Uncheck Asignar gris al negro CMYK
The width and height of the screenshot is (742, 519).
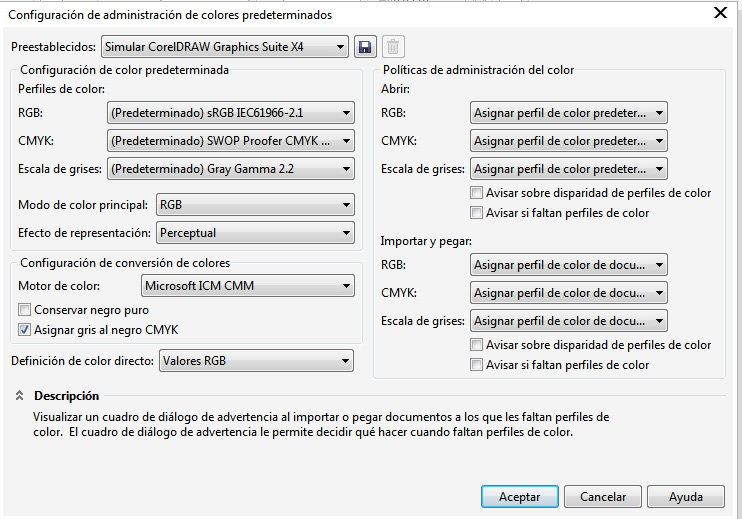[25, 329]
